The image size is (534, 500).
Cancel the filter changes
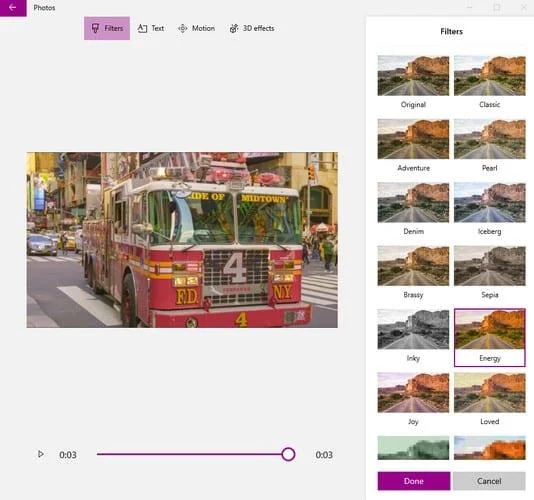pos(489,481)
